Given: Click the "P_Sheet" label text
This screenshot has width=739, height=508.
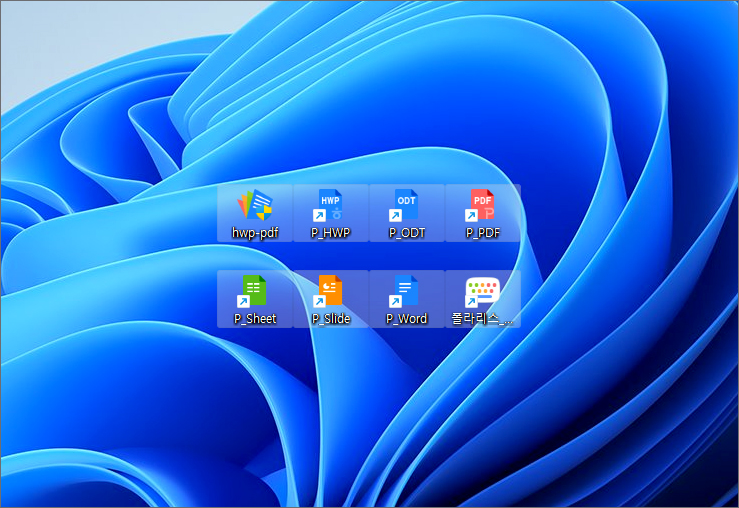Looking at the screenshot, I should point(255,319).
